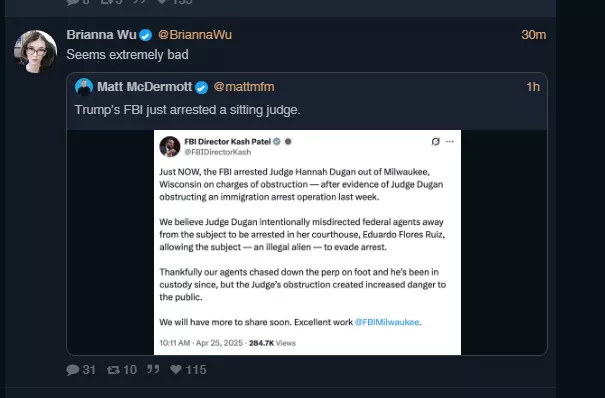Screen dimensions: 605x398
Task: Click the three-dots menu in embedded screenshot
Action: pyautogui.click(x=450, y=142)
